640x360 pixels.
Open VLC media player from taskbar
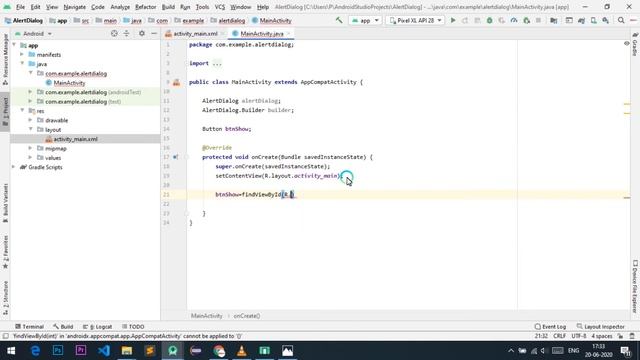pos(242,351)
